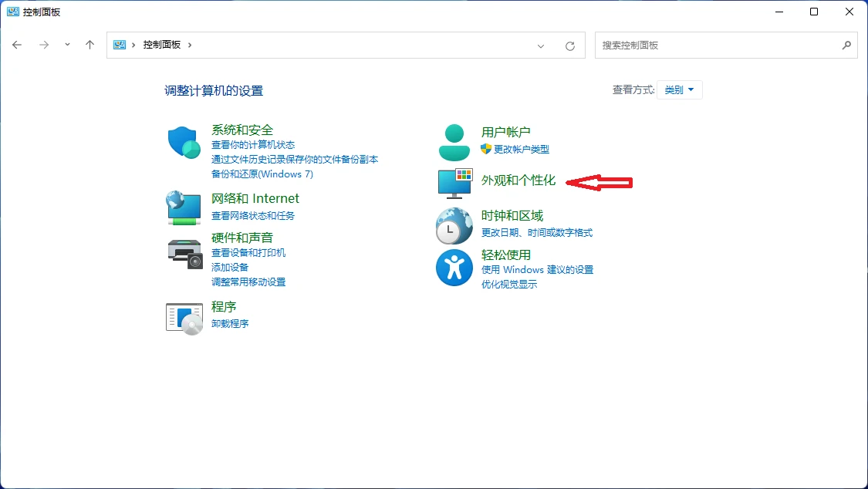Click the search magnifier icon
This screenshot has height=489, width=868.
(846, 46)
